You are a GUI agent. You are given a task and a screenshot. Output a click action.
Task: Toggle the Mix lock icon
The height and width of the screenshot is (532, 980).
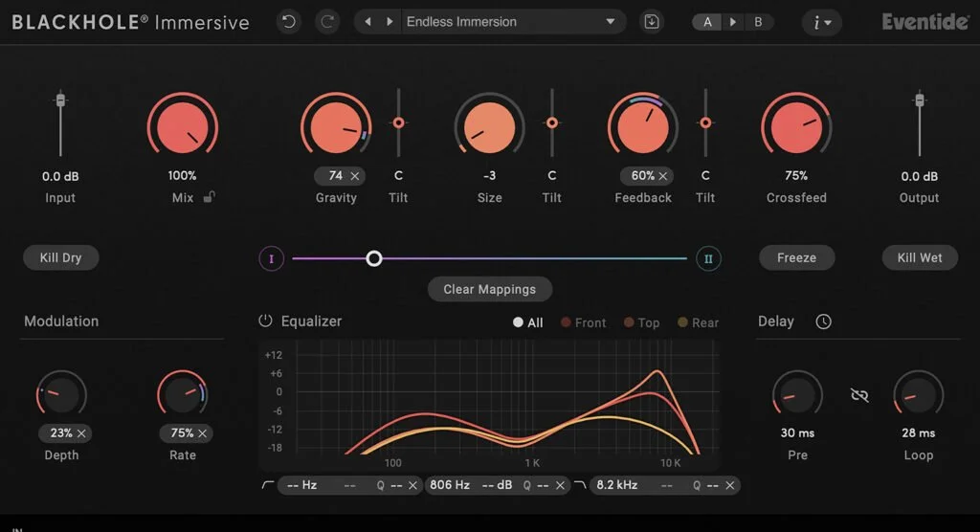tap(210, 197)
